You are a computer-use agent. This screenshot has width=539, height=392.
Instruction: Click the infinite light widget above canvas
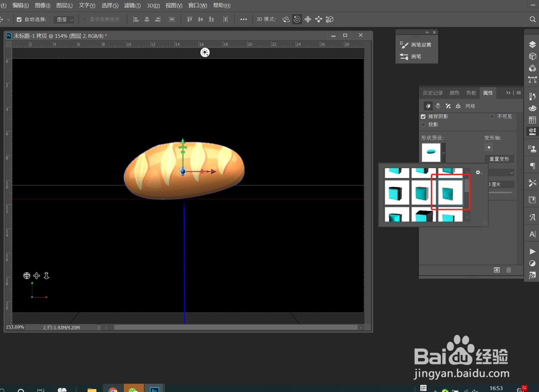click(205, 52)
